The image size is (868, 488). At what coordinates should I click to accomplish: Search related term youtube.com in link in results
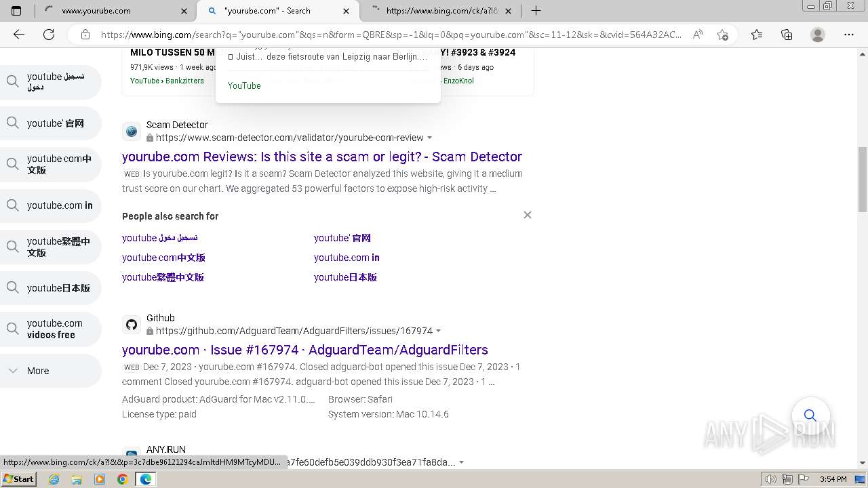point(347,258)
